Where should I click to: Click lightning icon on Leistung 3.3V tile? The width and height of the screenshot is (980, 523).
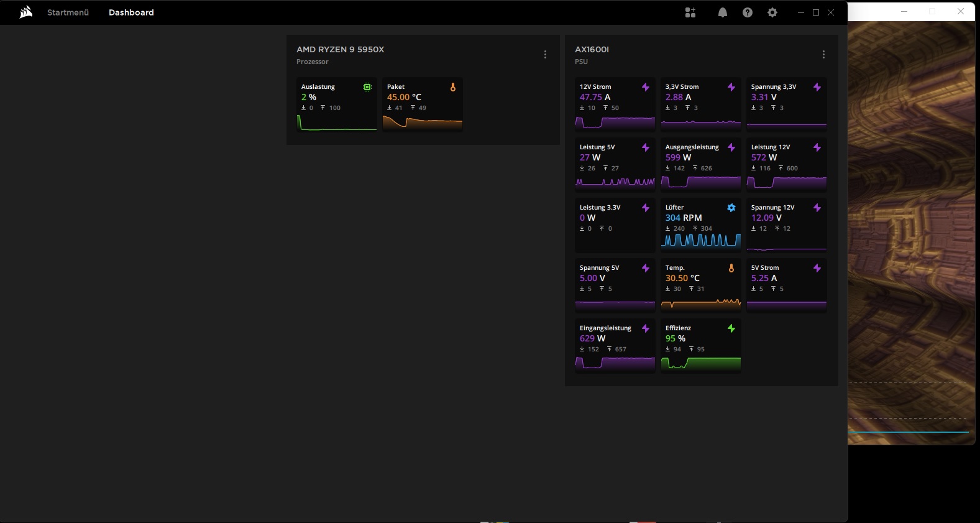tap(646, 208)
